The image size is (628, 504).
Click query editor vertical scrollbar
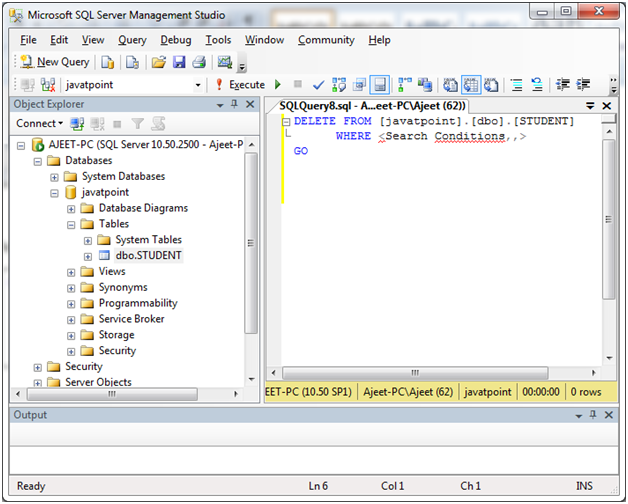[x=609, y=219]
